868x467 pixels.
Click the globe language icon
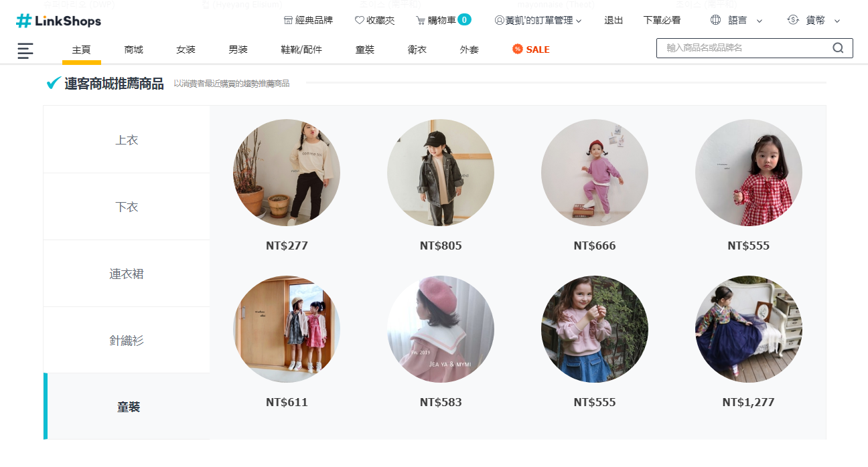click(x=715, y=20)
